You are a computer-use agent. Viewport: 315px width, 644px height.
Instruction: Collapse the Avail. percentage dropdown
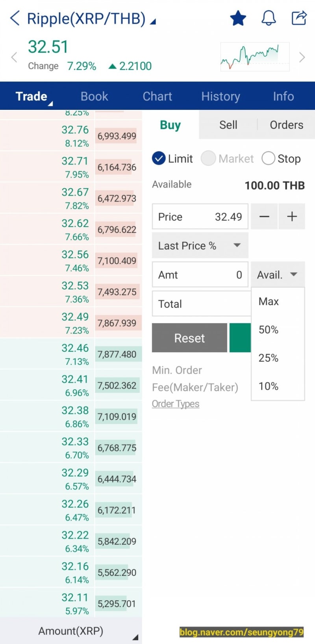click(x=278, y=275)
